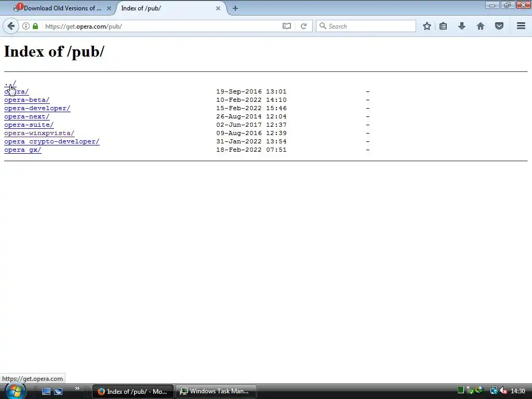Open the network connection tray icon
The image size is (532, 399).
tap(494, 391)
